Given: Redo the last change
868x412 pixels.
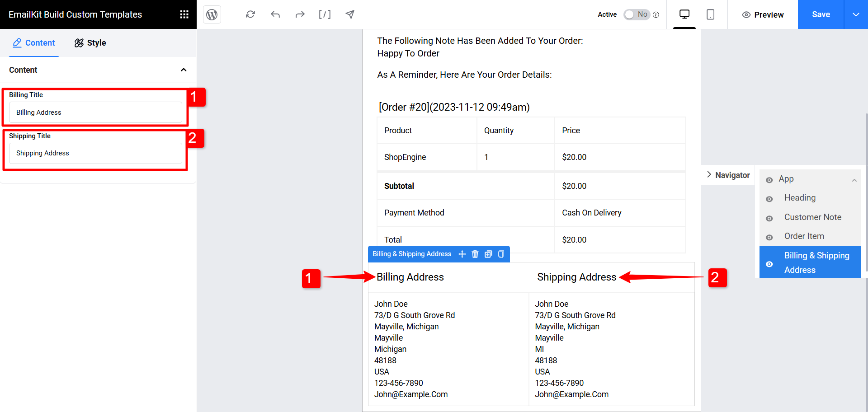Looking at the screenshot, I should [300, 14].
